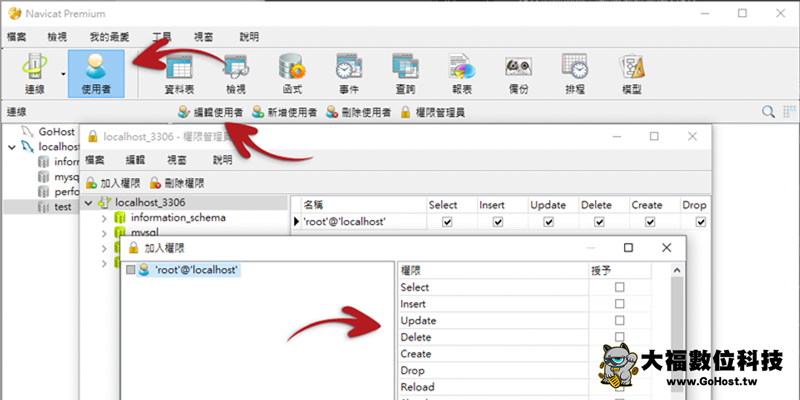Viewport: 800px width, 400px height.
Task: Click the 報表 report icon
Action: [461, 73]
